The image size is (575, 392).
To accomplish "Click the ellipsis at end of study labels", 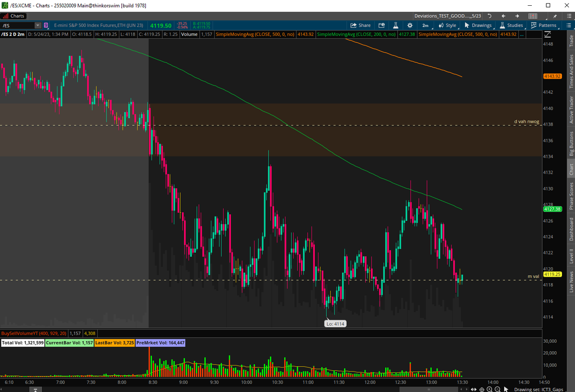I will (x=521, y=35).
